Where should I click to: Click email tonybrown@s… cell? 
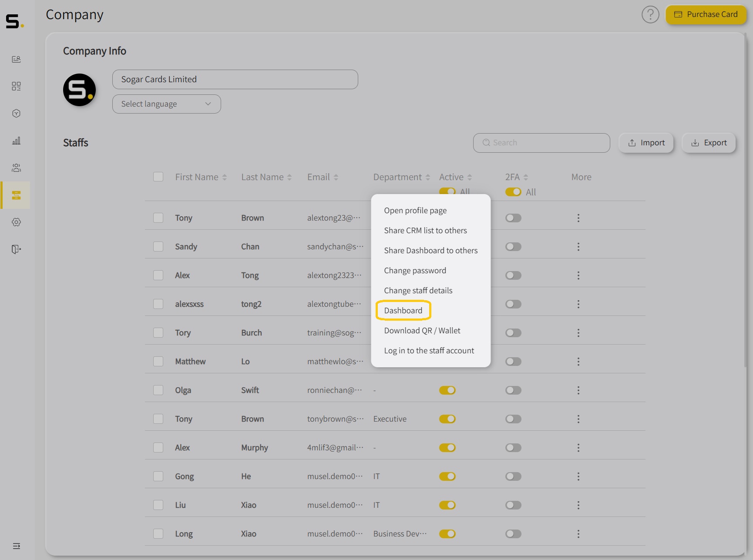[335, 419]
